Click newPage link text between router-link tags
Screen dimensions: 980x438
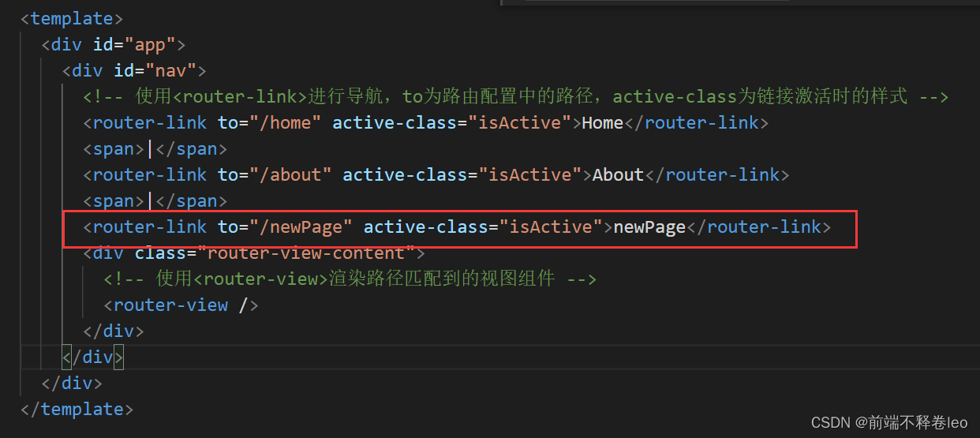[649, 226]
